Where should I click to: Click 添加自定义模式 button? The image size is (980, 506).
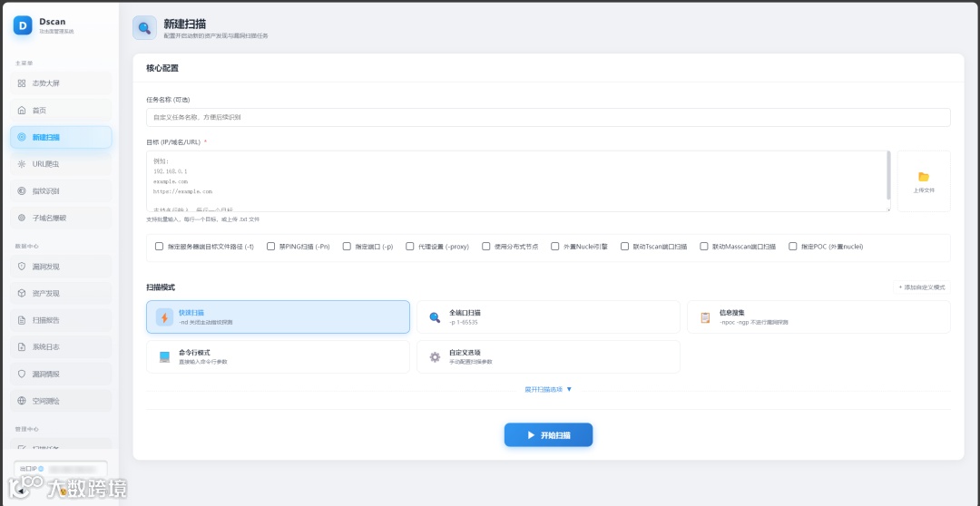922,287
